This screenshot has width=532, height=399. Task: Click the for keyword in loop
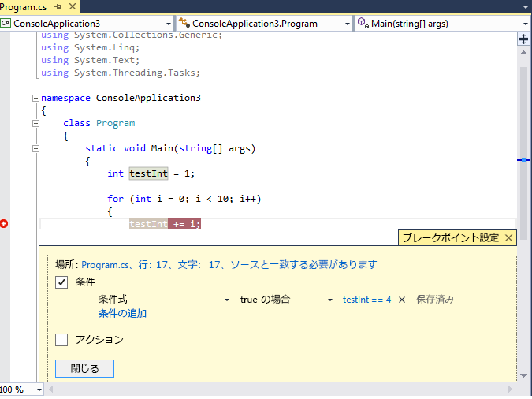pos(115,199)
